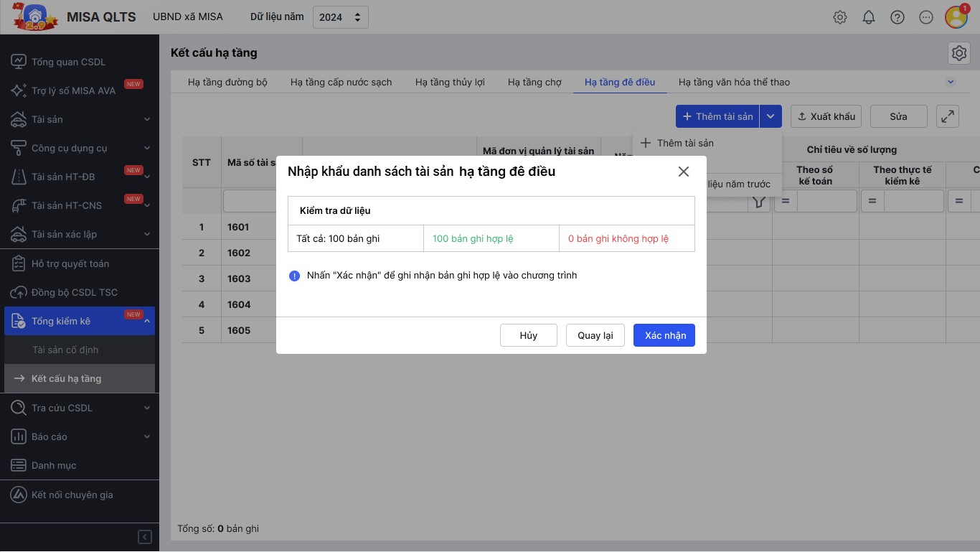
Task: Switch to Hạ tầng đường bộ tab
Action: point(227,83)
